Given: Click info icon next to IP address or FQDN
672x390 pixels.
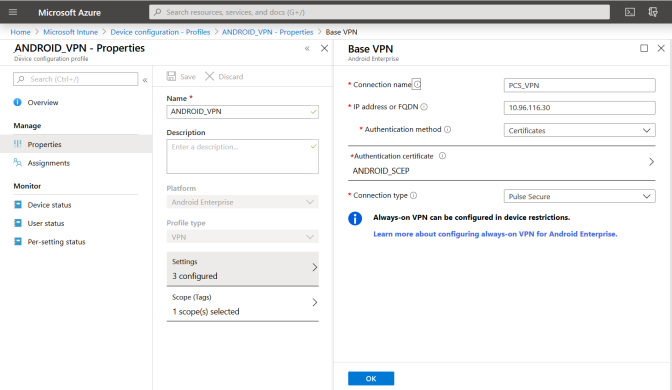Looking at the screenshot, I should pos(424,107).
